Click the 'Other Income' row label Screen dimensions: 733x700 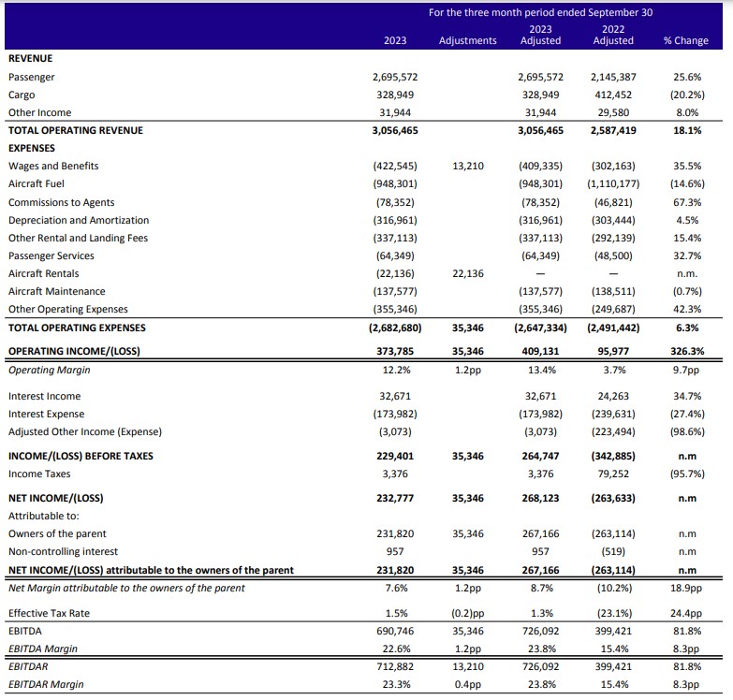[39, 112]
